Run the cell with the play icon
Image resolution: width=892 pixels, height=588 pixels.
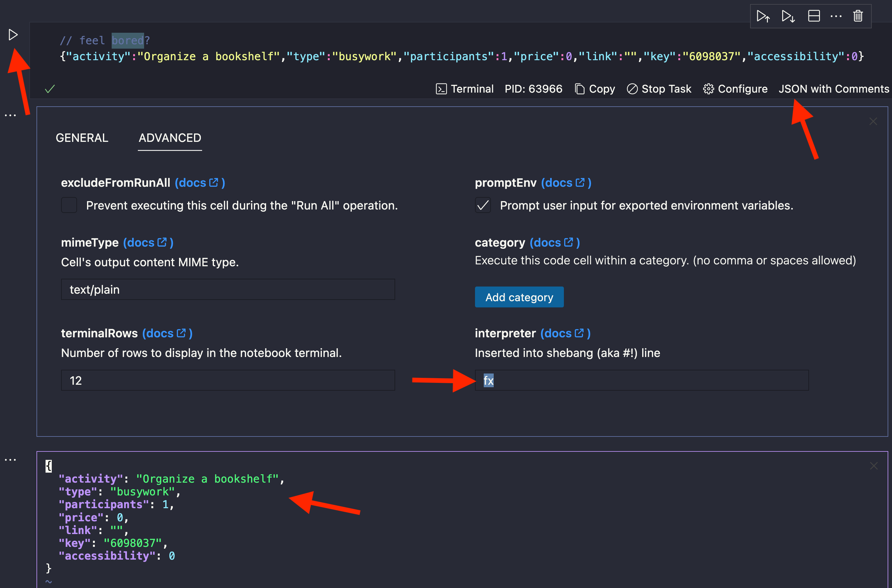coord(13,35)
